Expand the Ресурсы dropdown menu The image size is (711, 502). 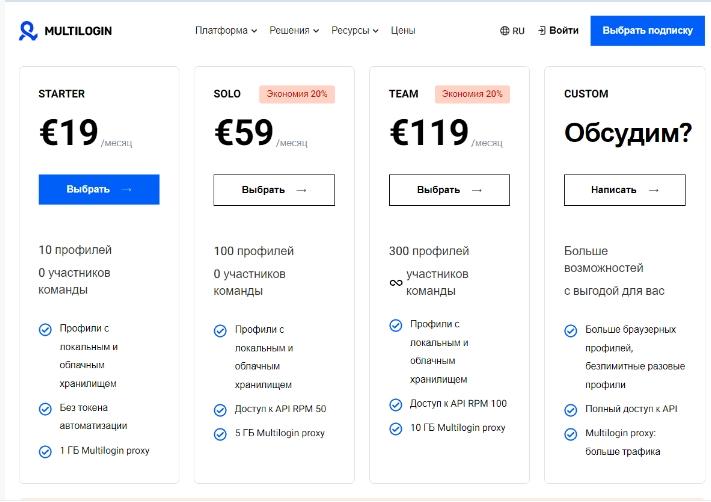(x=355, y=30)
